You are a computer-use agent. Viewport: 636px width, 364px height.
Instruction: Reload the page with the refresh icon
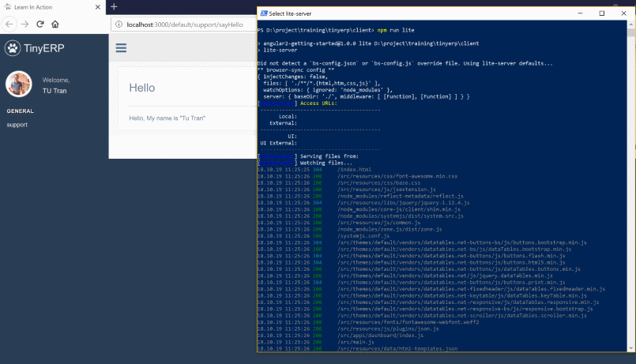tap(40, 24)
